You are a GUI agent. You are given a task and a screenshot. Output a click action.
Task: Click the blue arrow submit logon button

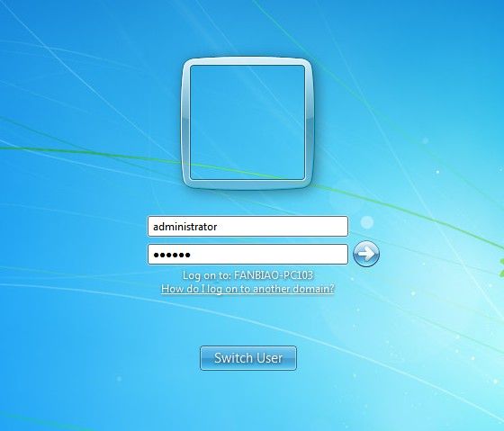366,254
